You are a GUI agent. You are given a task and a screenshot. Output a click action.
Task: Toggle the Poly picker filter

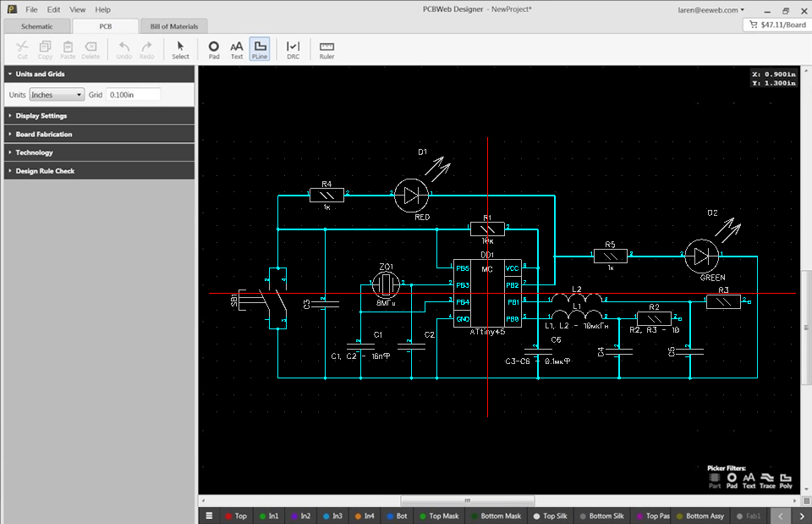coord(786,480)
